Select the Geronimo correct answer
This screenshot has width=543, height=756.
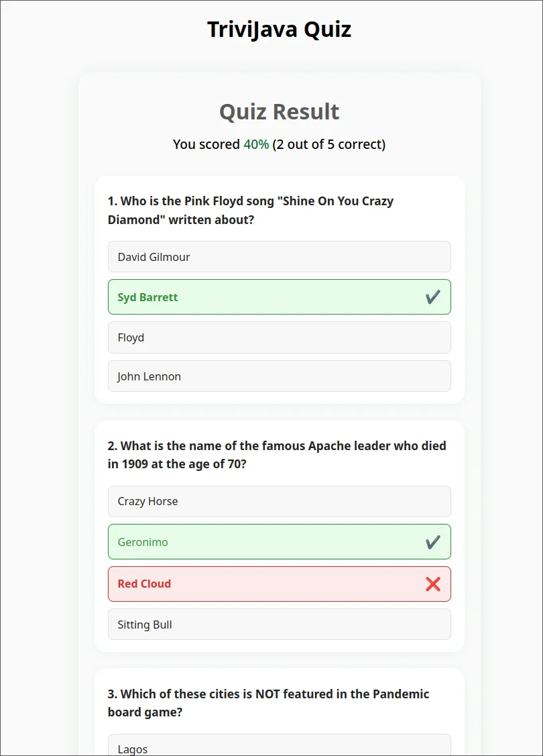(279, 541)
